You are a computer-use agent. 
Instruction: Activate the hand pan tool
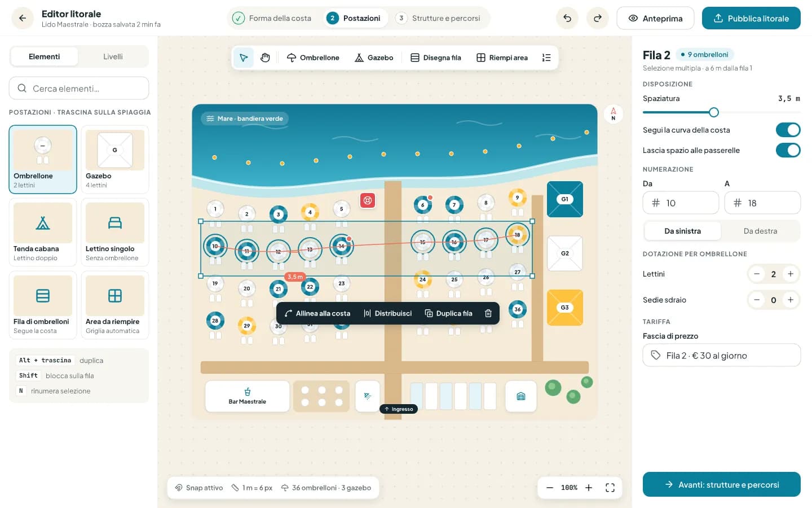coord(265,58)
